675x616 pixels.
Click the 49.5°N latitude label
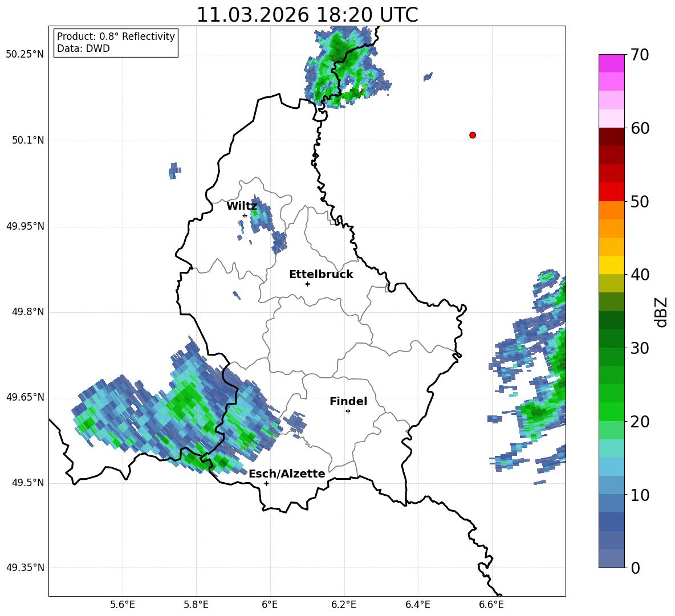(29, 483)
